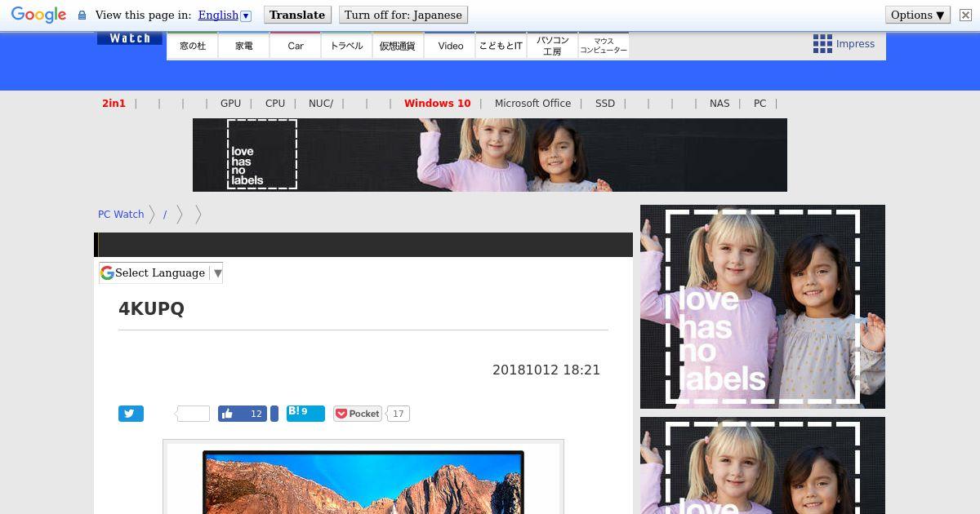
Task: Click the Watch logo in header
Action: 130,38
